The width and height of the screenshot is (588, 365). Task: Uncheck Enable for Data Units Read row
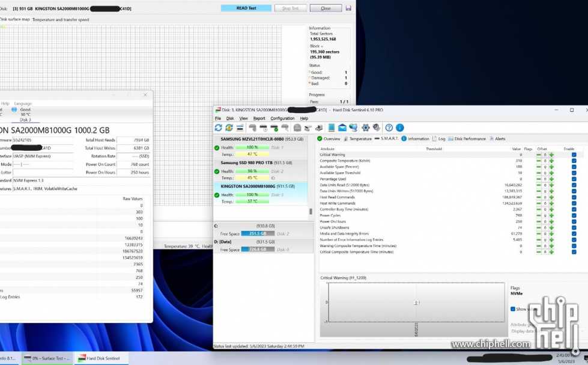click(x=574, y=185)
